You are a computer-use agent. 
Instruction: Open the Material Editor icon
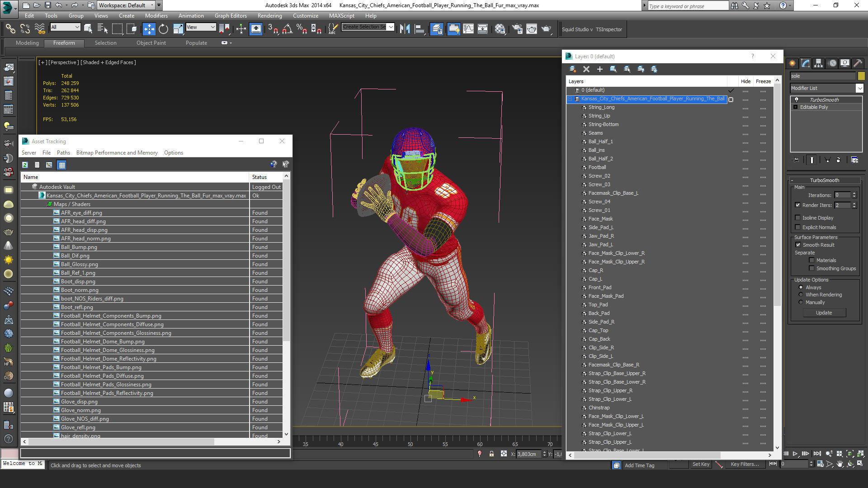[x=500, y=29]
